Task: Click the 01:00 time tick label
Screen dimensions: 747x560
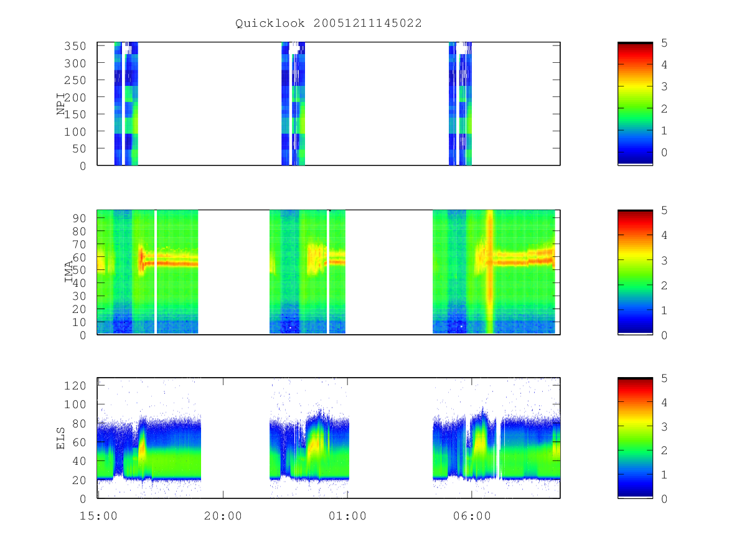Action: click(347, 516)
